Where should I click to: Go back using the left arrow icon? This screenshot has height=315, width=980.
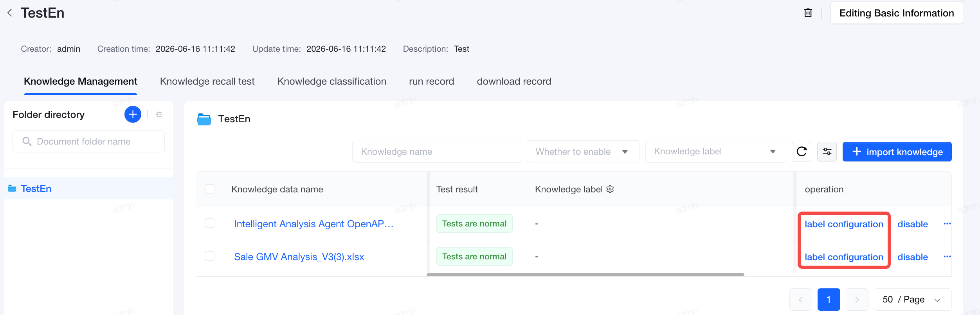(x=10, y=13)
